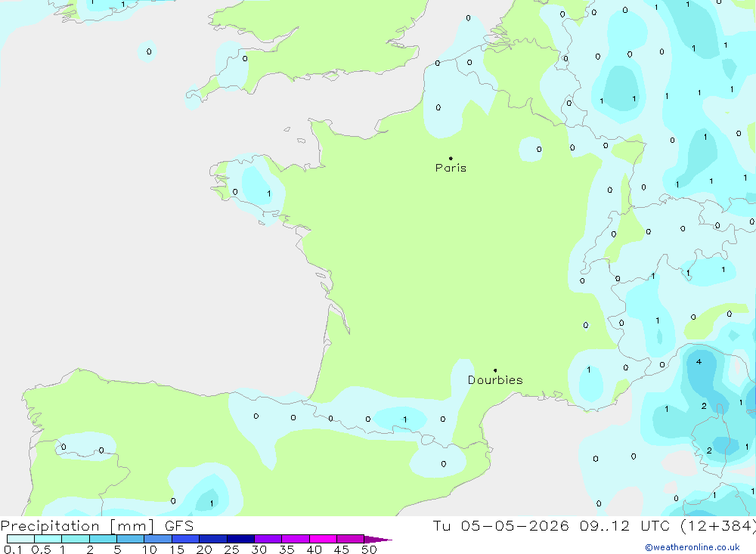
Task: Click the weatheronline.co.uk copyright link
Action: [692, 547]
